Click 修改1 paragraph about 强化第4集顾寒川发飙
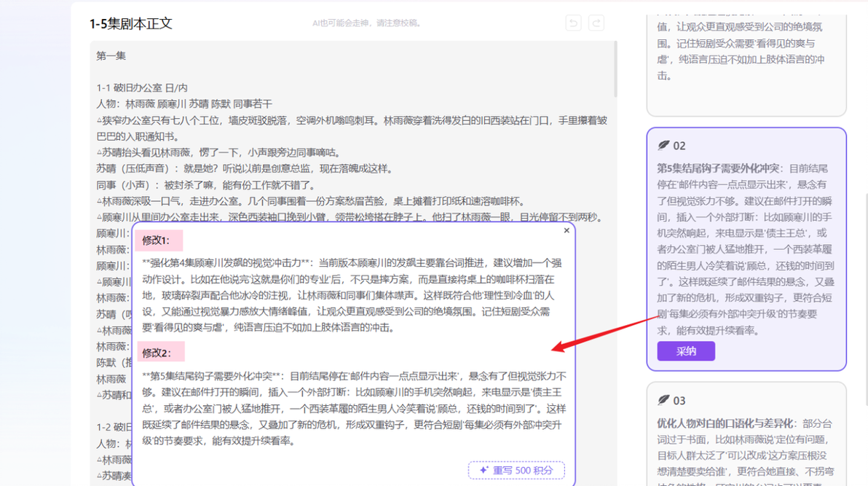The width and height of the screenshot is (868, 486). click(x=352, y=295)
